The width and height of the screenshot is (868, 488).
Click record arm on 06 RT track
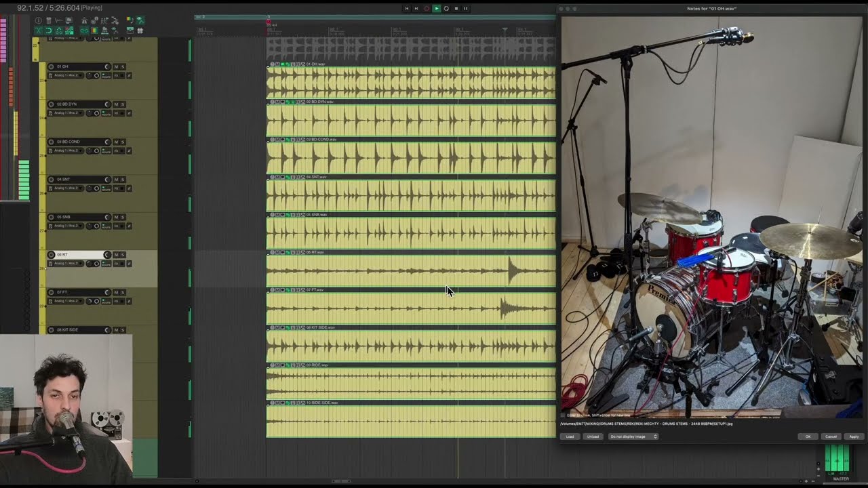coord(51,255)
